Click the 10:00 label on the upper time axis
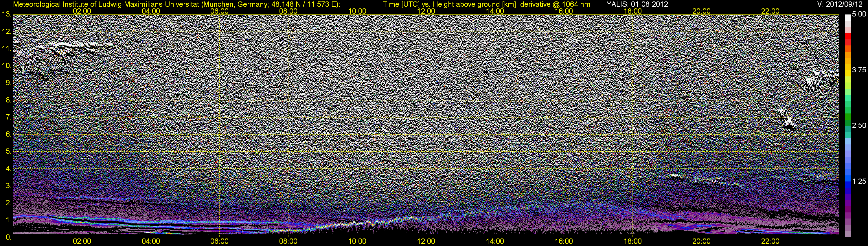Viewport: 868px width, 246px height. pos(357,11)
